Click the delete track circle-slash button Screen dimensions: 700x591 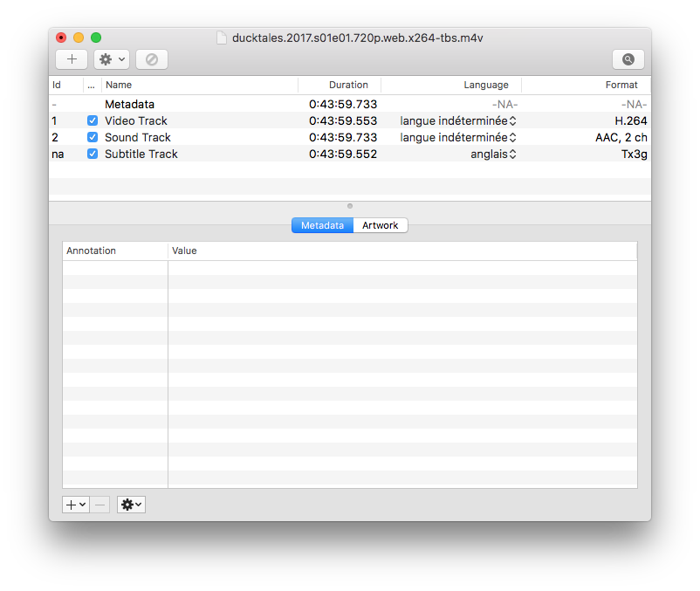[x=152, y=59]
